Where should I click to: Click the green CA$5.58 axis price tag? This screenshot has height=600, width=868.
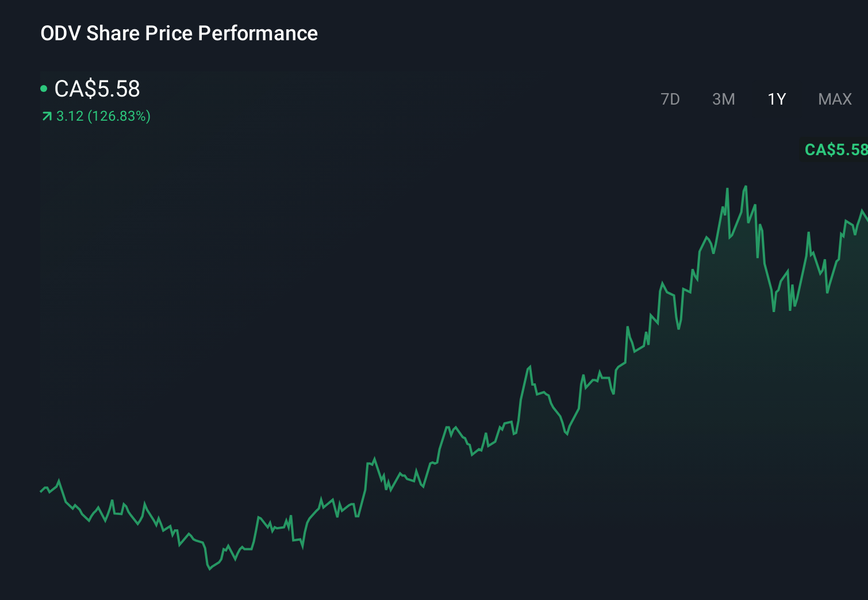tap(835, 150)
